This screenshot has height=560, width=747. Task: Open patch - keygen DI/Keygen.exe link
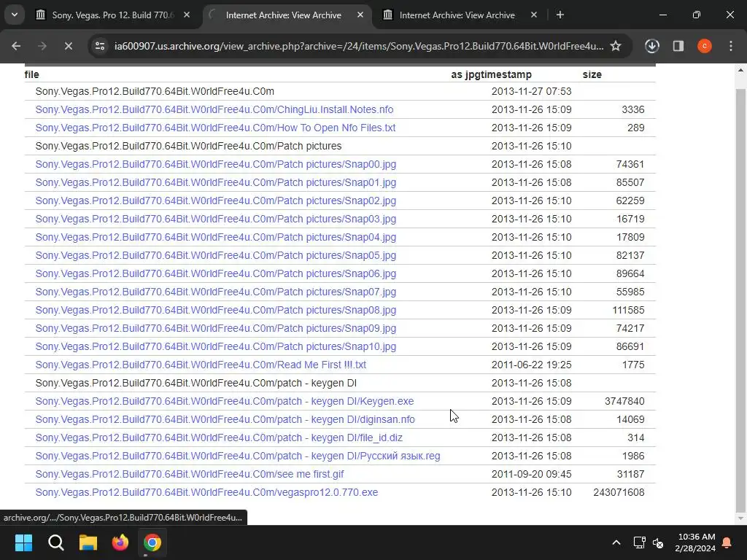click(225, 402)
